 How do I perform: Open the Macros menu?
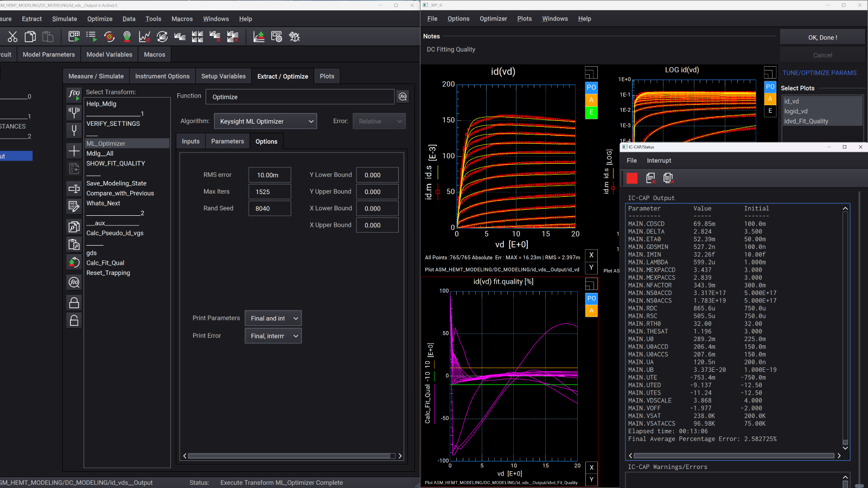[x=182, y=18]
